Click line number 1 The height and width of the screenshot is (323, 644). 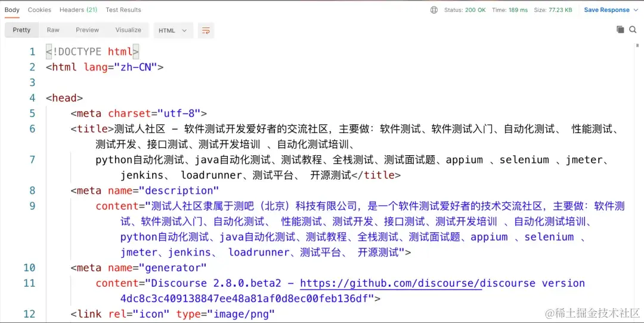pos(32,52)
